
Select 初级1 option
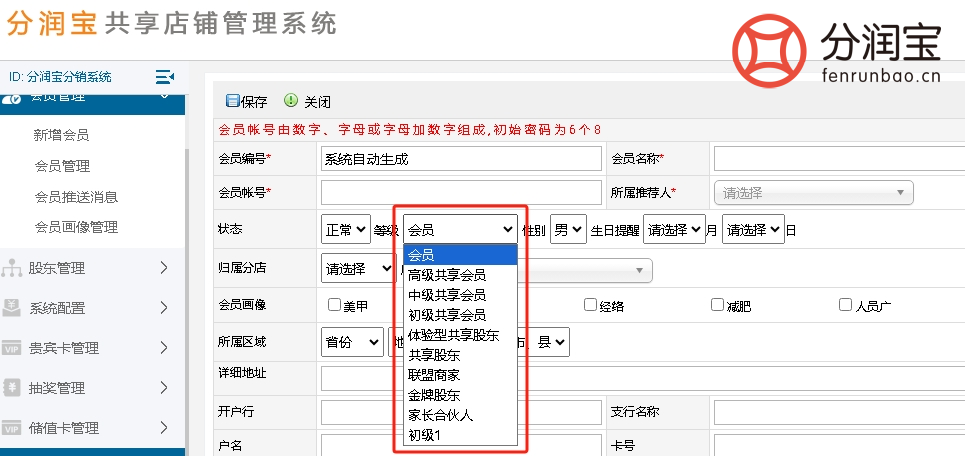click(x=460, y=435)
